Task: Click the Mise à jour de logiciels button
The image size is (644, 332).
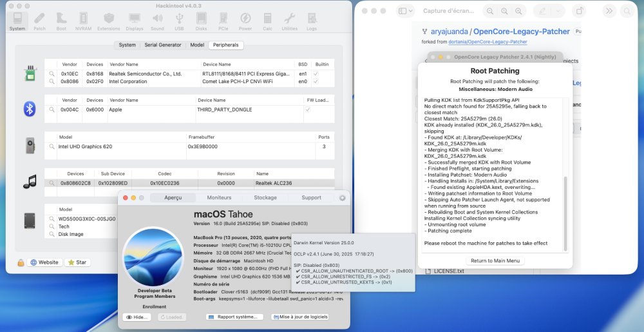Action: click(x=300, y=317)
